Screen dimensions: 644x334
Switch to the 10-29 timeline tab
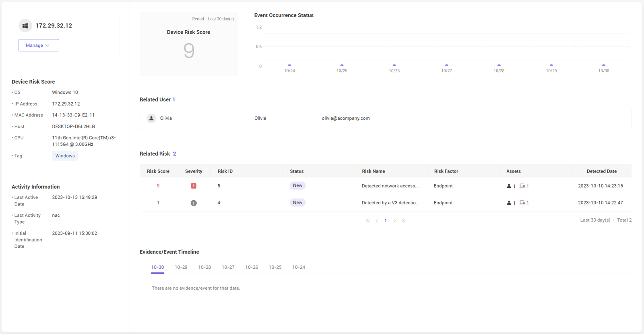[181, 267]
